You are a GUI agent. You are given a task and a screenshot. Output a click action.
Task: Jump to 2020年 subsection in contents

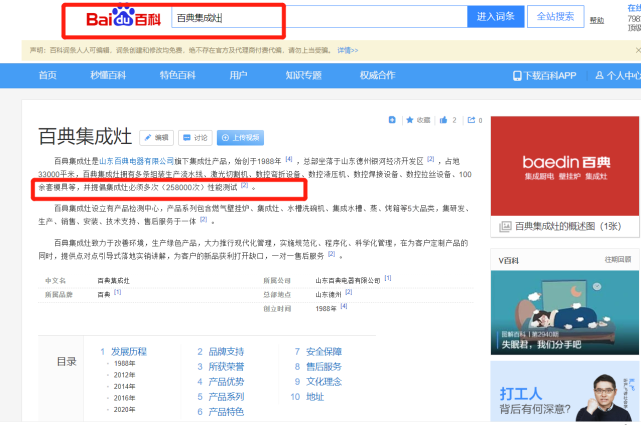(124, 409)
